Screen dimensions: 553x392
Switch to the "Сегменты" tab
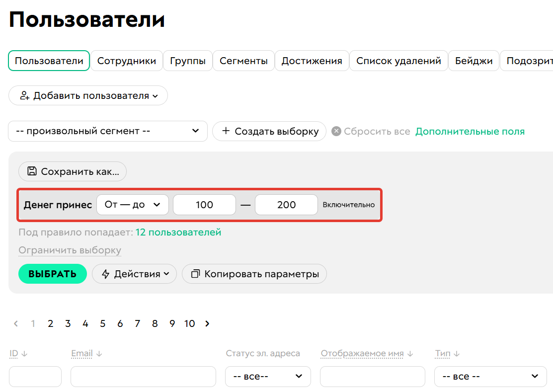coord(243,61)
